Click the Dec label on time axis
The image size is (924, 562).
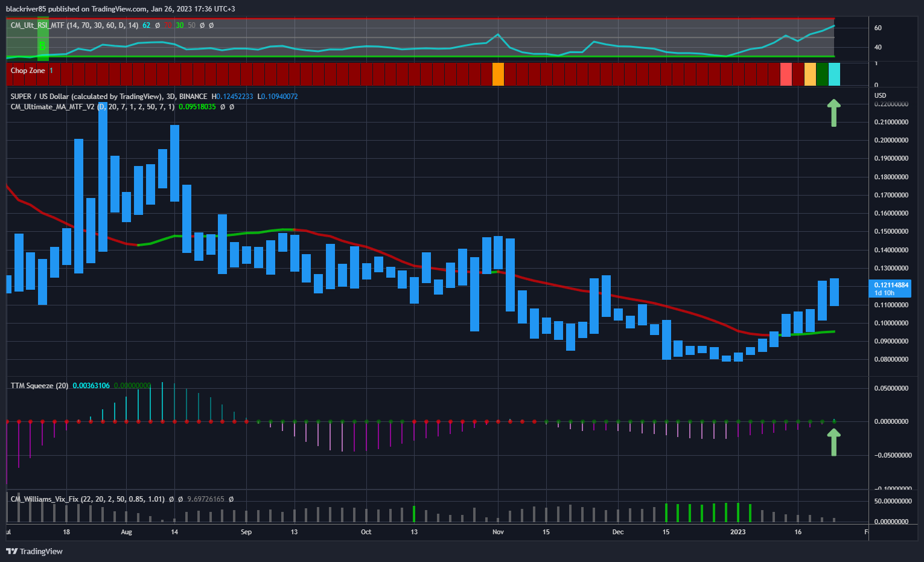[617, 532]
